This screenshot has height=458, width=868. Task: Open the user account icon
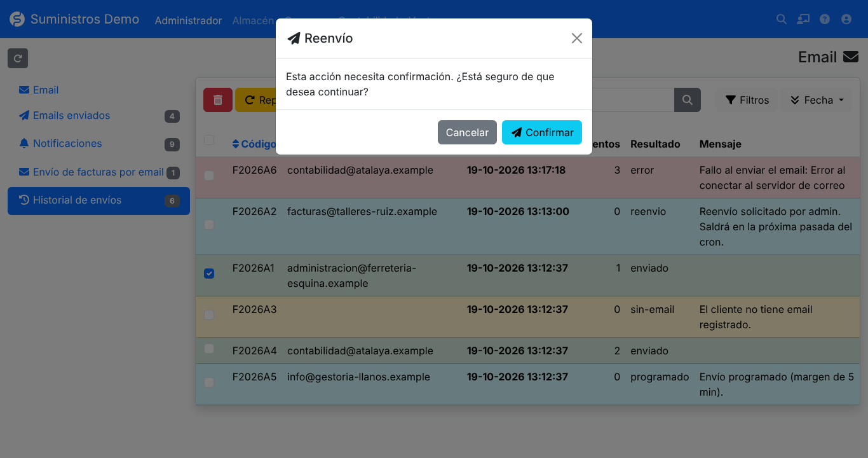846,19
